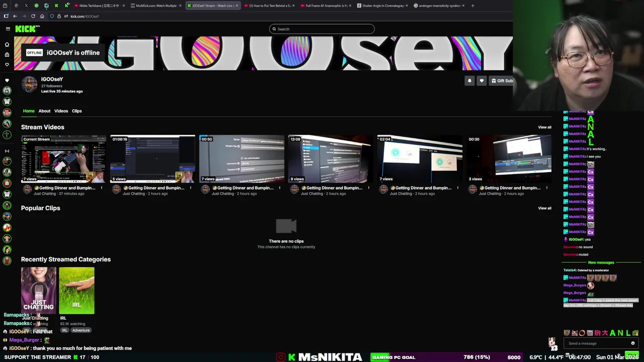644x362 pixels.
Task: Click the browser Forward arrow
Action: pos(24,16)
